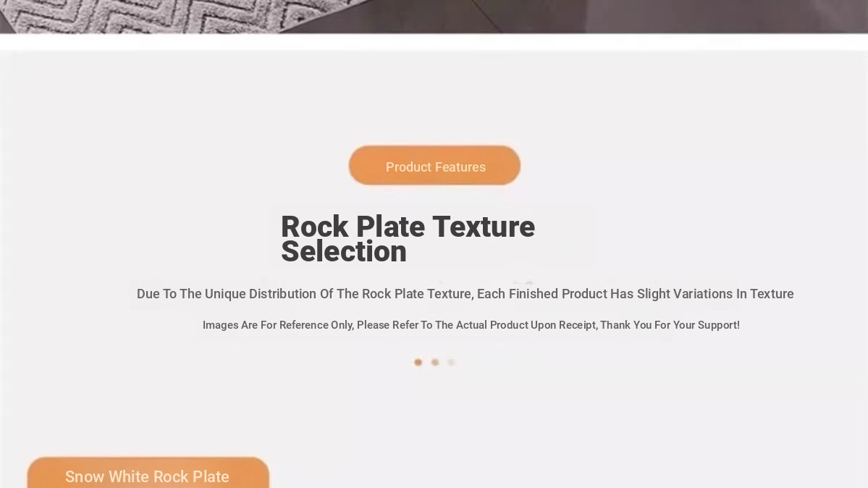Click text Each Finished Product Has Slight Variations

pyautogui.click(x=604, y=293)
